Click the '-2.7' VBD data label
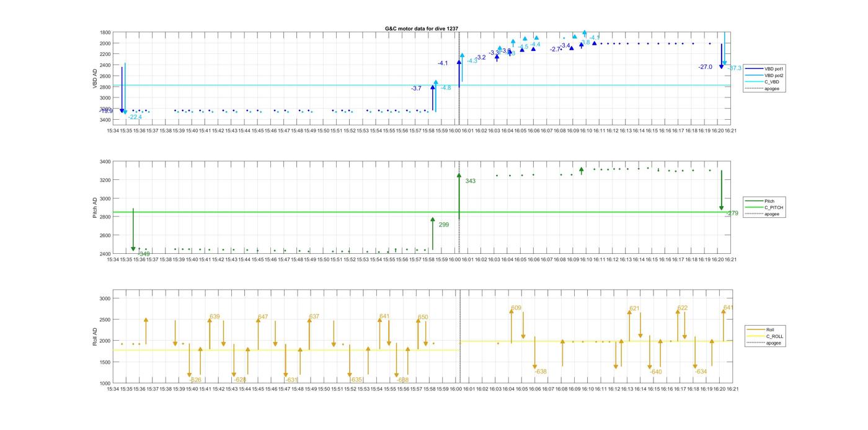Image resolution: width=868 pixels, height=430 pixels. tap(555, 49)
